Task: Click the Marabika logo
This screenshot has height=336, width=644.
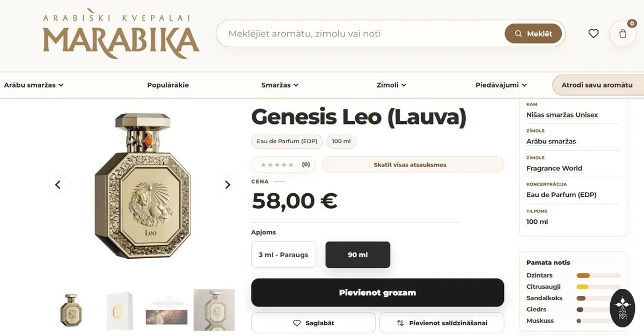Action: click(121, 36)
